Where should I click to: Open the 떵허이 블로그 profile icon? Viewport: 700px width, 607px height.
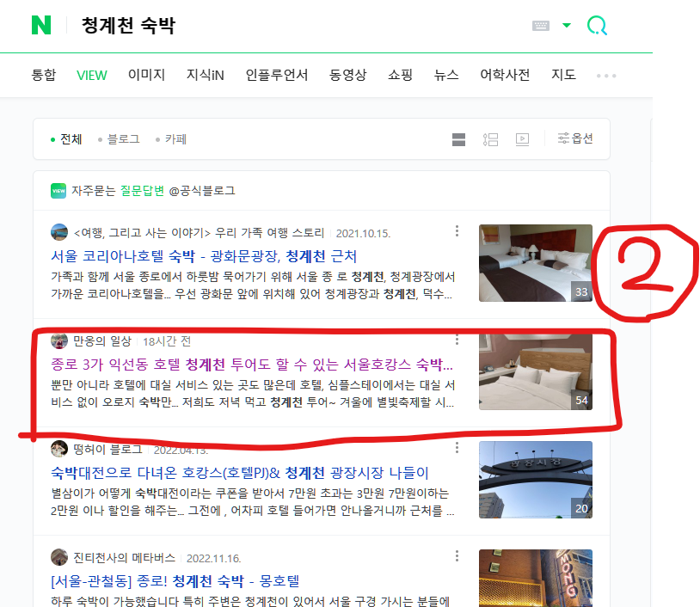59,449
